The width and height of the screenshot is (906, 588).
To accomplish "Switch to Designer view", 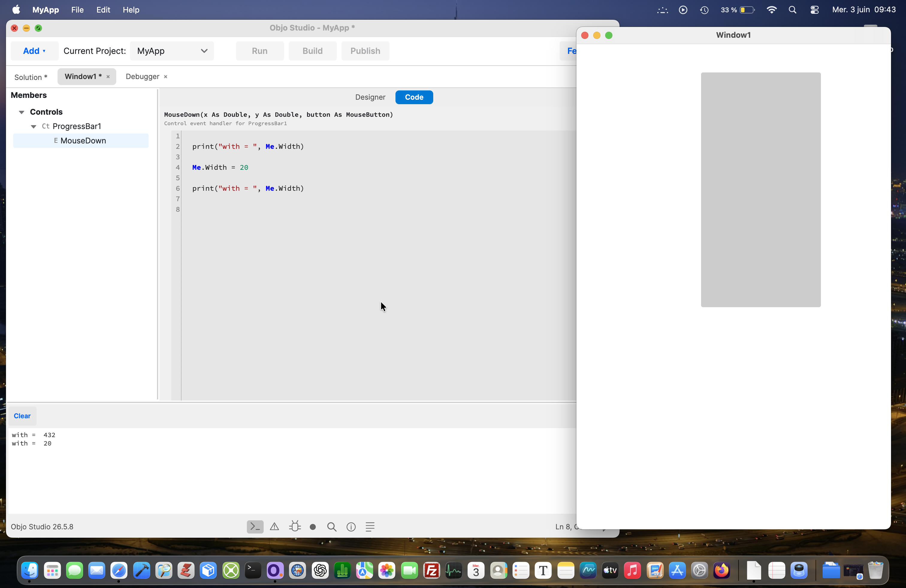I will click(x=370, y=97).
